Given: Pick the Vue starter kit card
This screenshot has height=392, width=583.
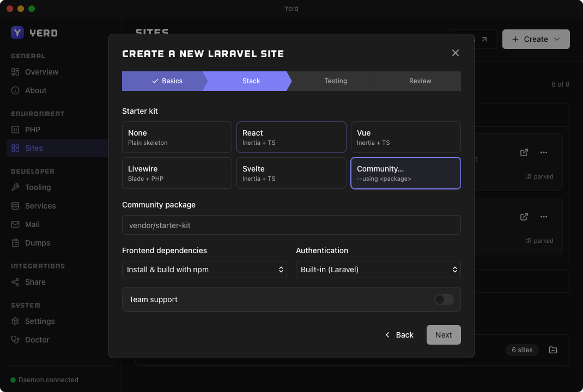Looking at the screenshot, I should (x=405, y=137).
